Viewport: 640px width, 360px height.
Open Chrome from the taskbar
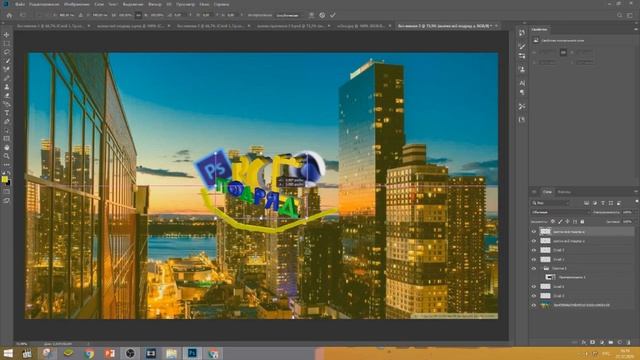click(x=89, y=353)
